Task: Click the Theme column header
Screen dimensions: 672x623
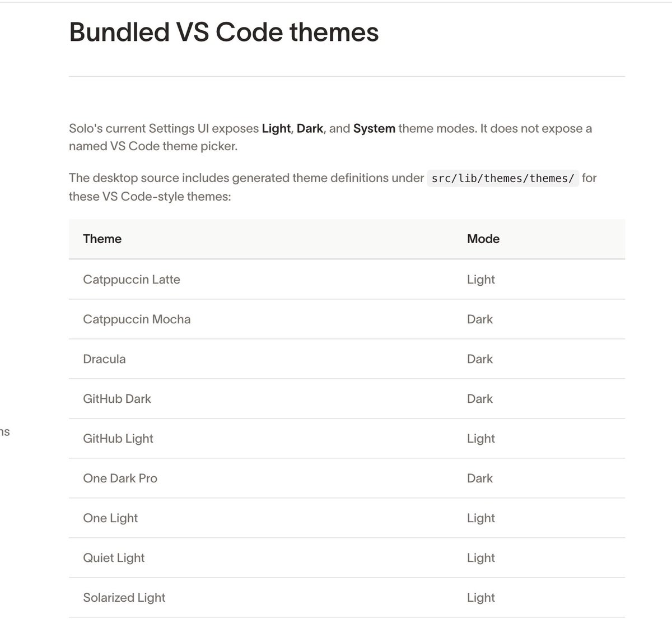Action: (102, 239)
